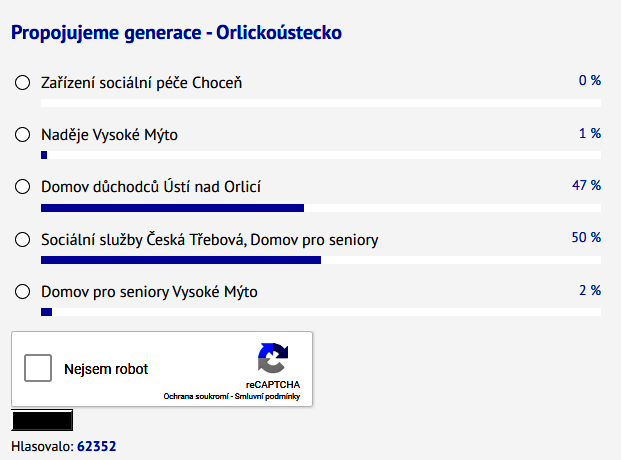Click the Domov důchodců Ústí nad Orlicí label
This screenshot has height=460, width=623.
click(151, 187)
